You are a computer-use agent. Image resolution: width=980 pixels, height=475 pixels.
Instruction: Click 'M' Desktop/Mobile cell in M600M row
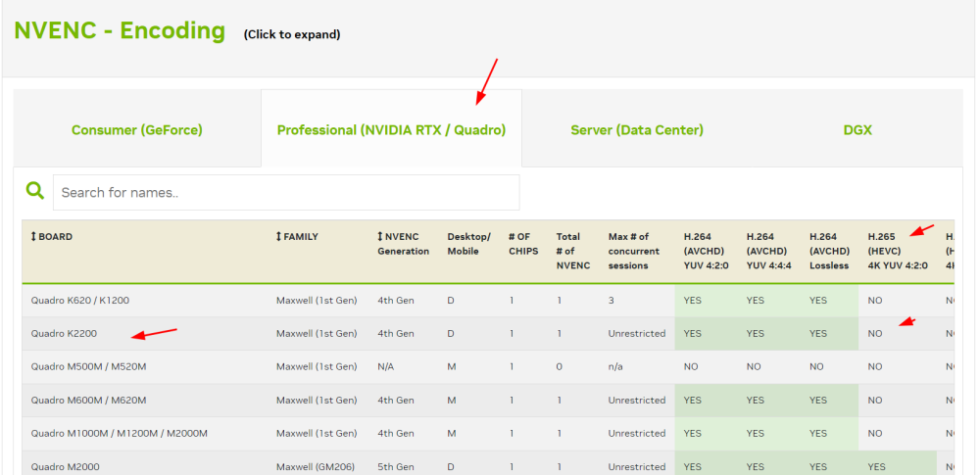coord(451,400)
